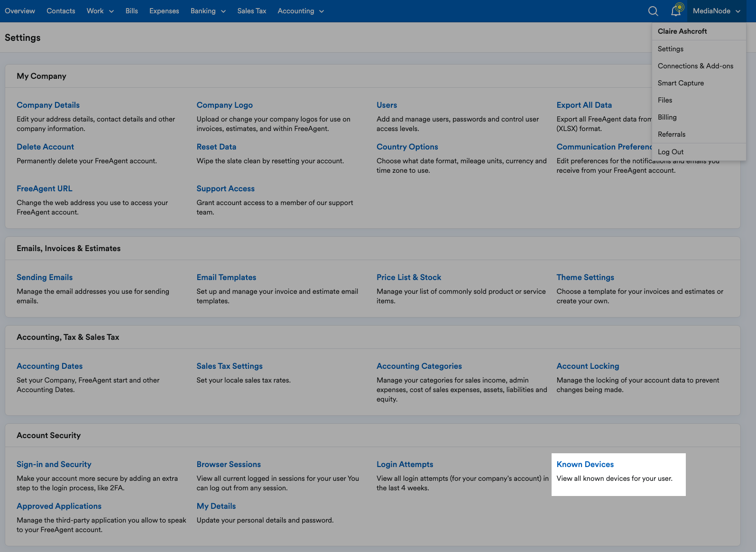
Task: Open the Country Options link
Action: coord(407,147)
